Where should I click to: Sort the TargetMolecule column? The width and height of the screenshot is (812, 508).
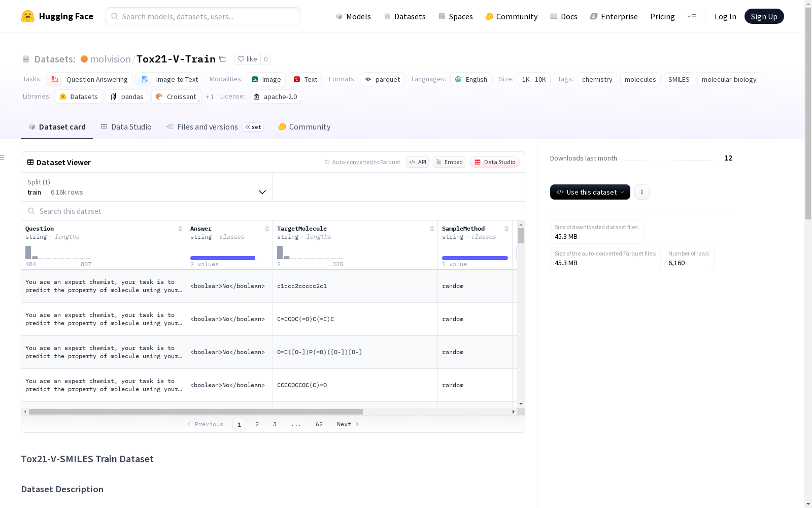pos(432,229)
